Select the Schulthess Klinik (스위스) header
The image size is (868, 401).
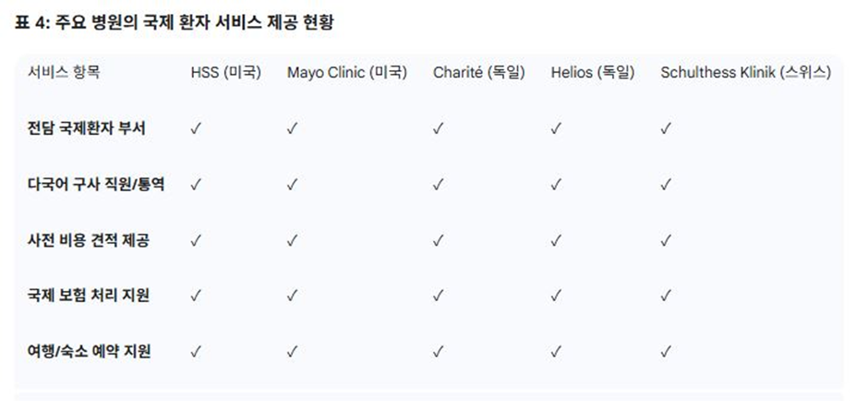pos(746,73)
